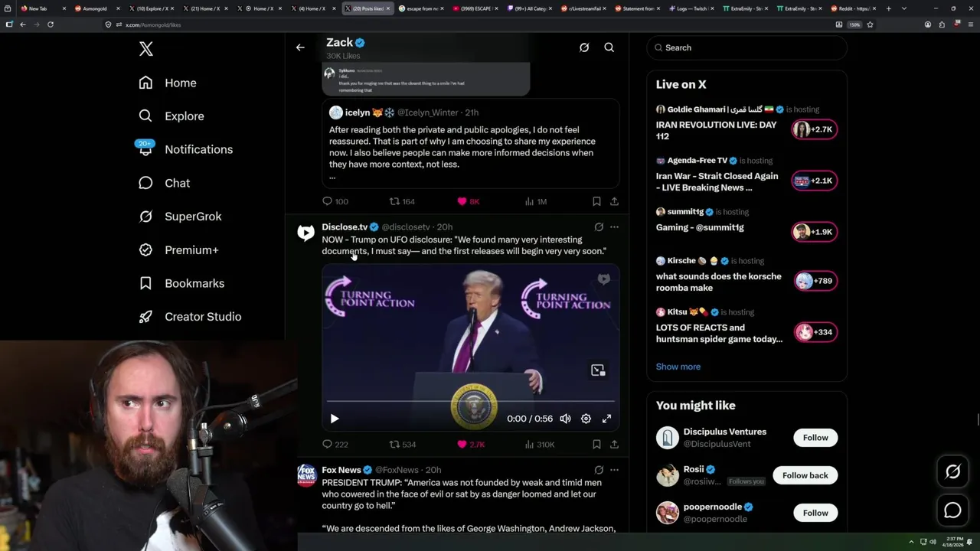Open the more options menu on Fox News post
This screenshot has width=980, height=551.
click(614, 469)
